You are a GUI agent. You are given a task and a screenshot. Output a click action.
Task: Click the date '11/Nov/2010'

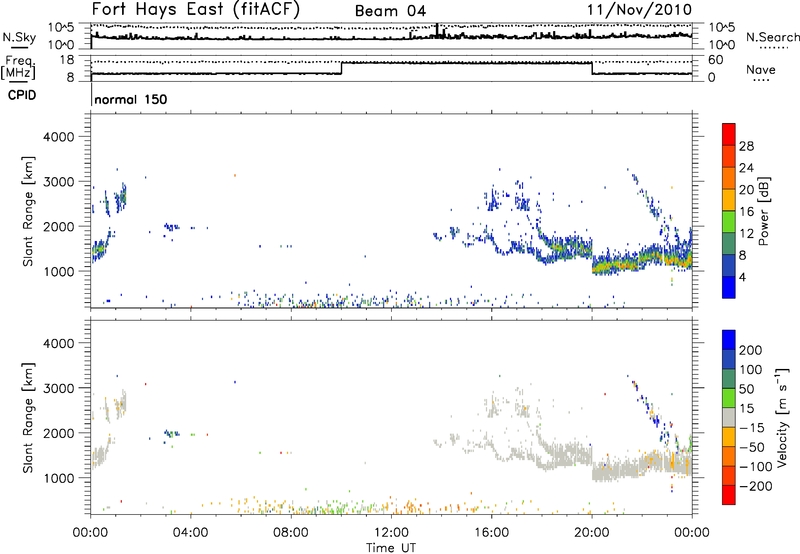(x=639, y=9)
